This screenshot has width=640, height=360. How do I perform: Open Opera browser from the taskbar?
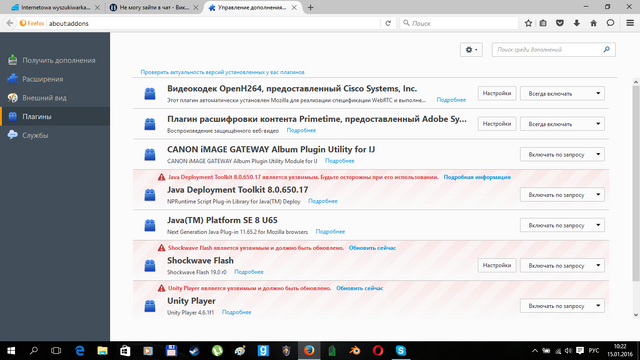coord(378,351)
